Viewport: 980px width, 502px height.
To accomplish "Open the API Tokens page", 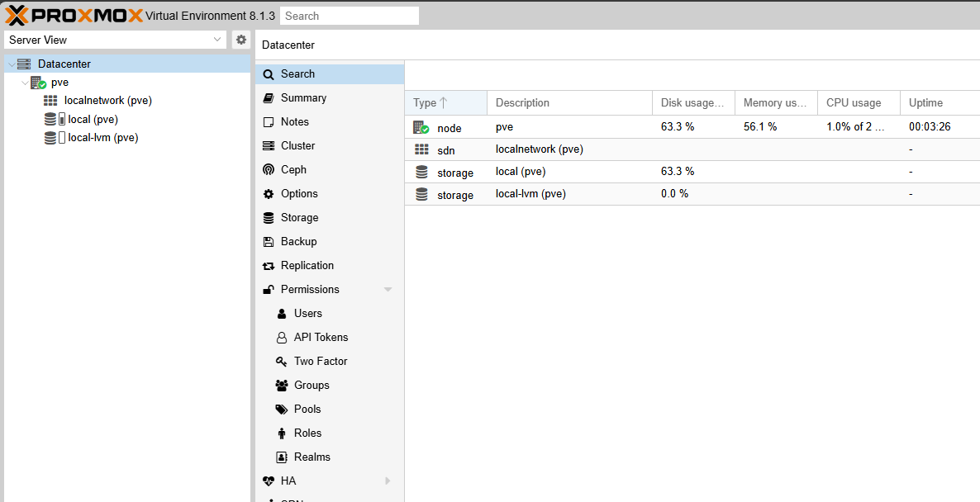I will pyautogui.click(x=330, y=337).
